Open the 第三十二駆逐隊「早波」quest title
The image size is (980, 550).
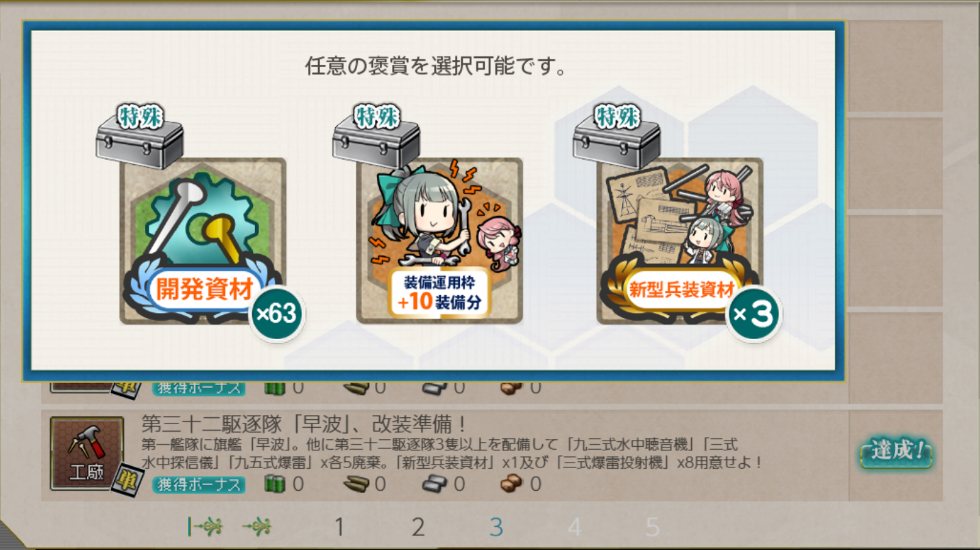(x=305, y=423)
